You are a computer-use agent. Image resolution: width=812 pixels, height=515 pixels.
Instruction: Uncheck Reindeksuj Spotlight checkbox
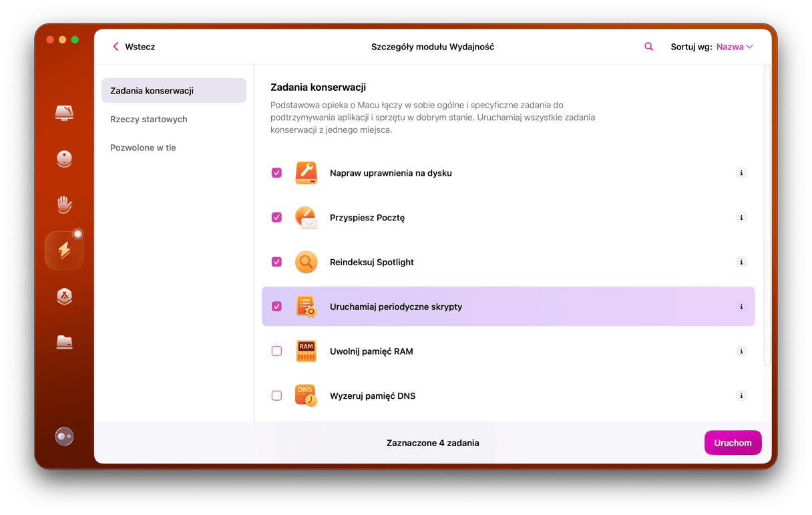tap(276, 263)
